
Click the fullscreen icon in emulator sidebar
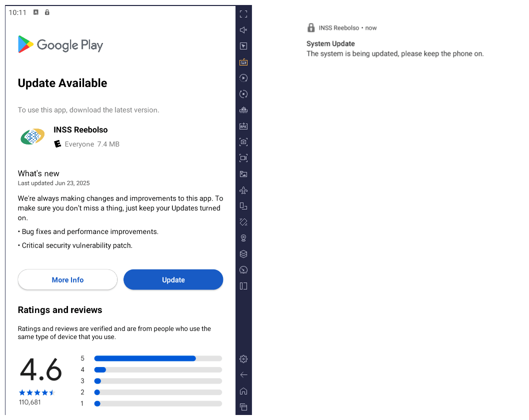[x=243, y=14]
